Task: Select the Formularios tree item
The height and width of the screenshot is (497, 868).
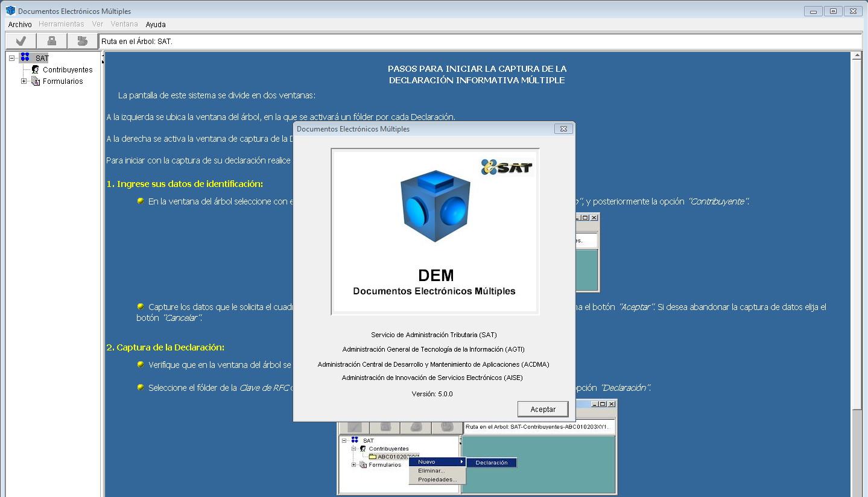Action: (63, 81)
